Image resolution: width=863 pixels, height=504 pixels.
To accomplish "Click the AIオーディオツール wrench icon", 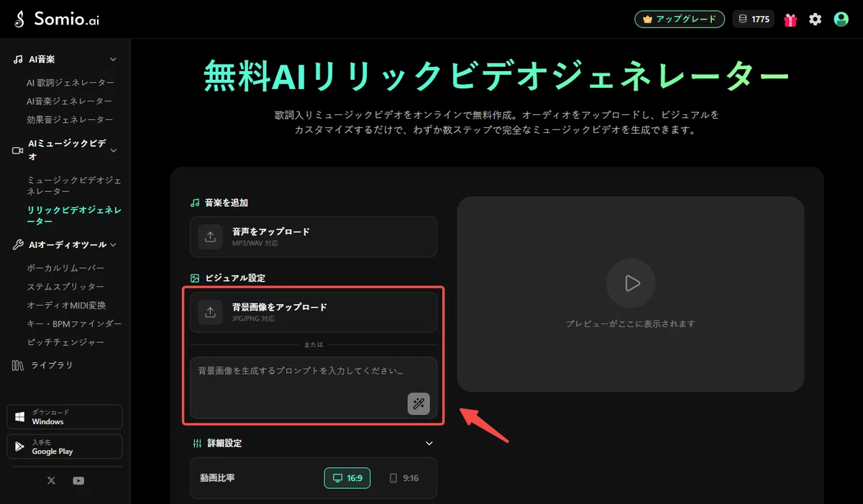I will point(18,245).
